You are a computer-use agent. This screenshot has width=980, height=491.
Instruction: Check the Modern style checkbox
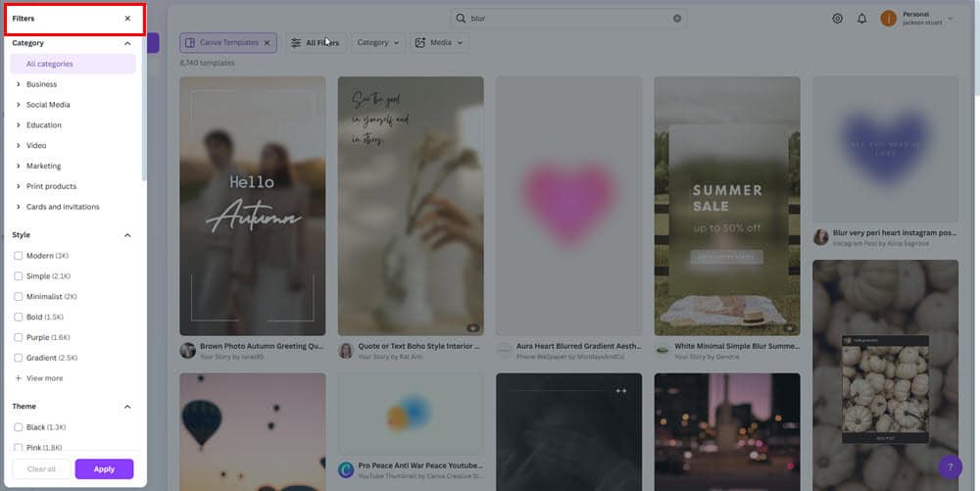coord(18,256)
